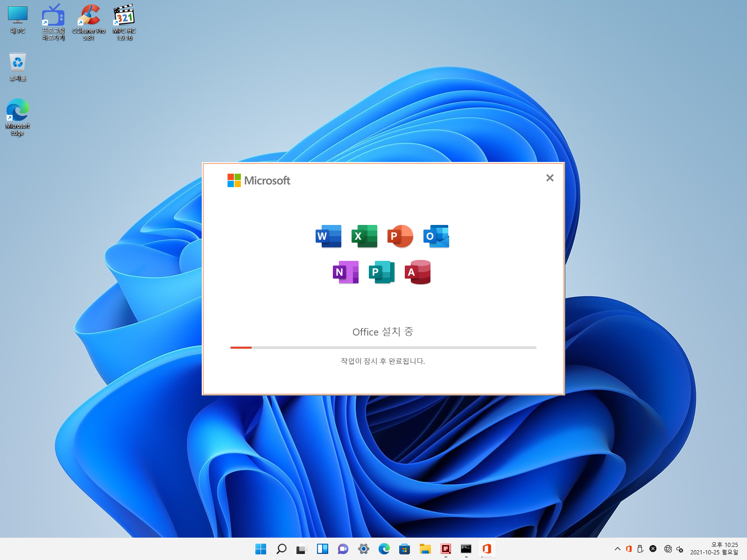Click the black circle X tray icon
Image resolution: width=747 pixels, height=560 pixels.
pos(653,549)
